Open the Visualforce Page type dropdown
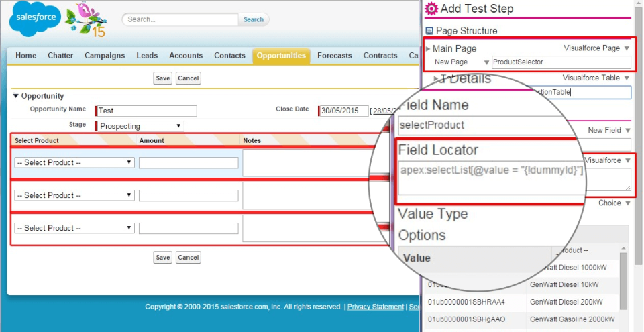 tap(627, 48)
